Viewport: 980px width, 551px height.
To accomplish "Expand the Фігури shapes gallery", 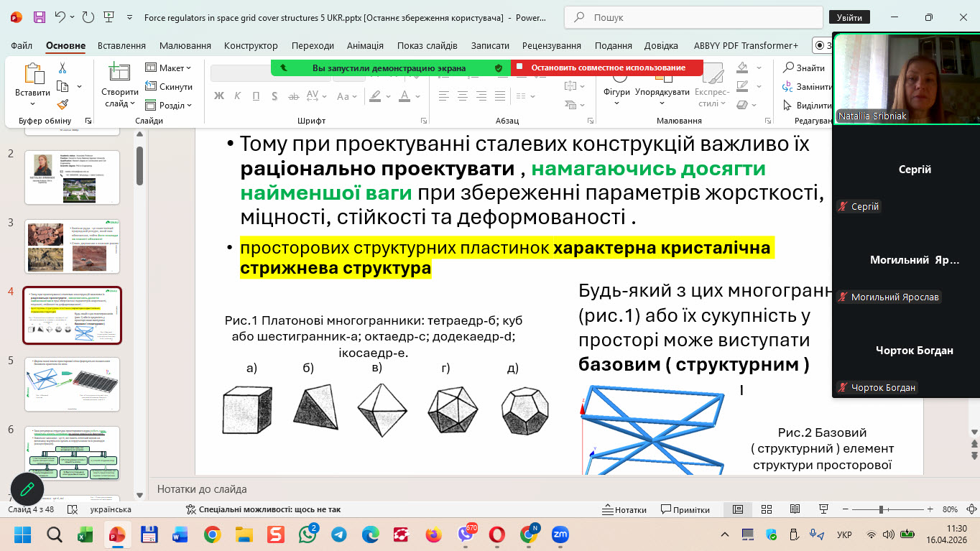I will [x=616, y=92].
